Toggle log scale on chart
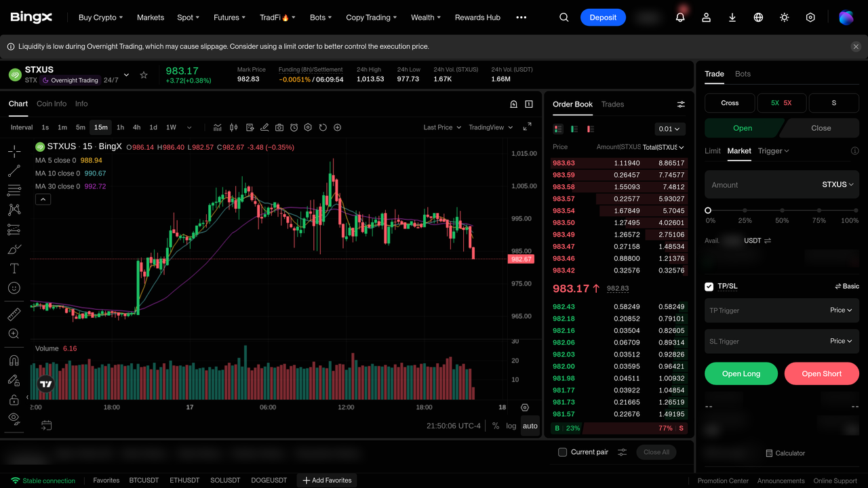 (x=511, y=426)
